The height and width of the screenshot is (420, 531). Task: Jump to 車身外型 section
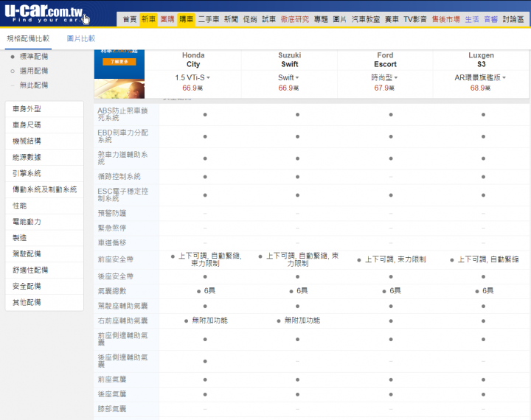(x=44, y=109)
